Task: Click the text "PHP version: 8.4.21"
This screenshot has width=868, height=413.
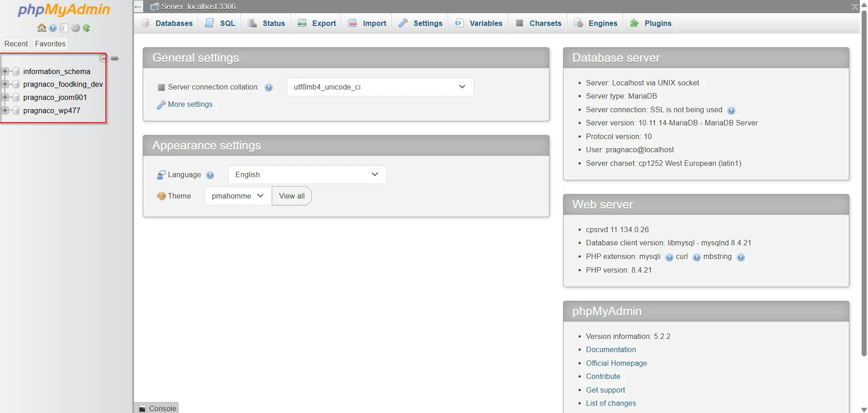Action: pyautogui.click(x=619, y=270)
